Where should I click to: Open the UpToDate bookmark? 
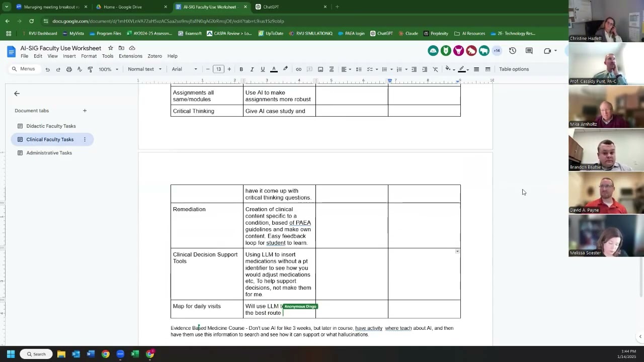click(x=271, y=34)
